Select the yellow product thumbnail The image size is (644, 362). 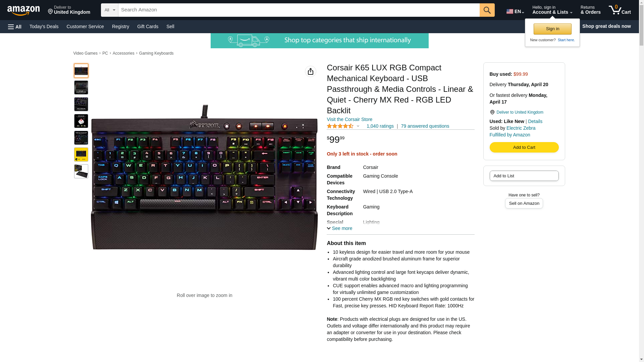click(81, 155)
